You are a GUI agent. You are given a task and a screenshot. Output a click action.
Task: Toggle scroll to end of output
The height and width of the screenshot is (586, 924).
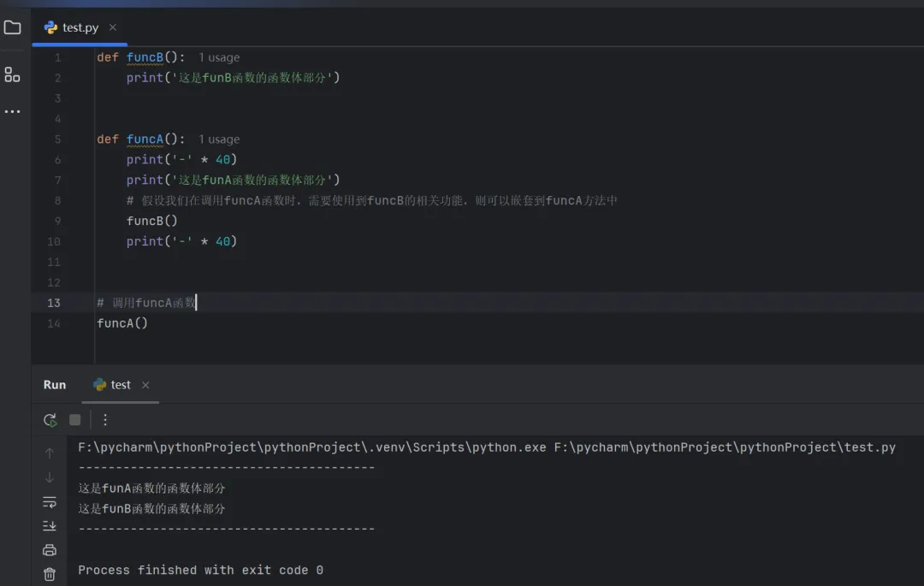[x=50, y=526]
